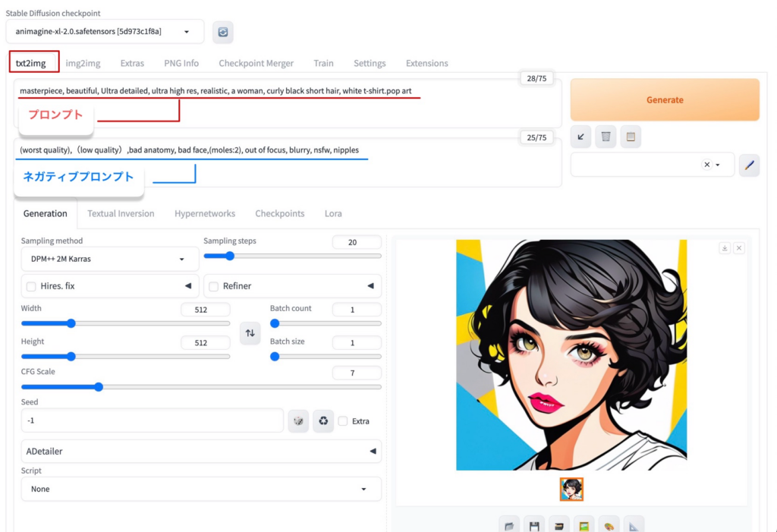This screenshot has height=532, width=777.
Task: Toggle the Refiner checkbox
Action: [x=213, y=286]
